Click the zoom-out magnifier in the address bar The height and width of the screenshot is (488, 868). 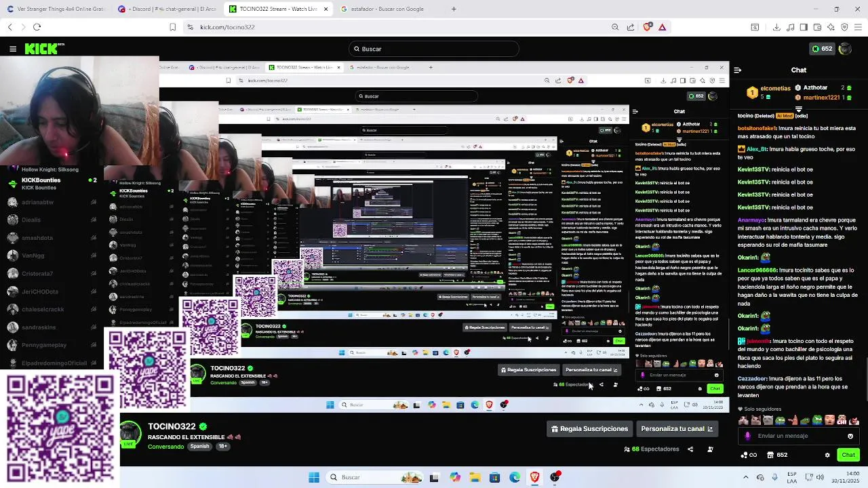pos(615,27)
